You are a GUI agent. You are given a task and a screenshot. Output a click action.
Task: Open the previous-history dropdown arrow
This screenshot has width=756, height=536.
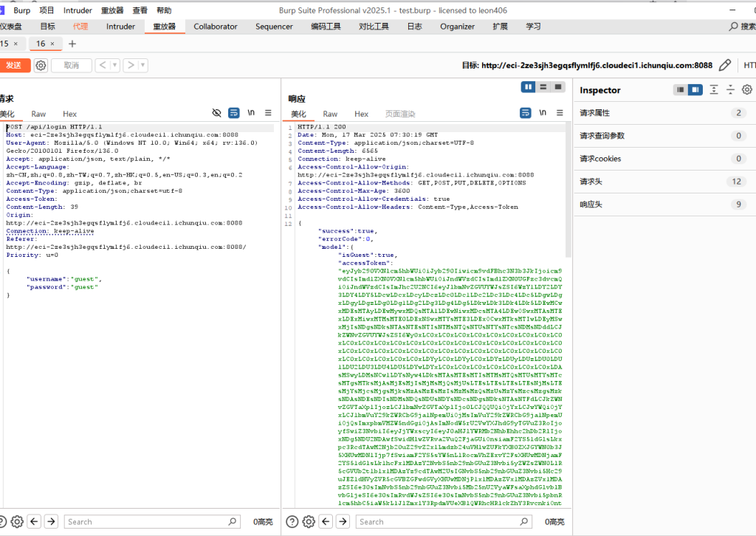(114, 65)
